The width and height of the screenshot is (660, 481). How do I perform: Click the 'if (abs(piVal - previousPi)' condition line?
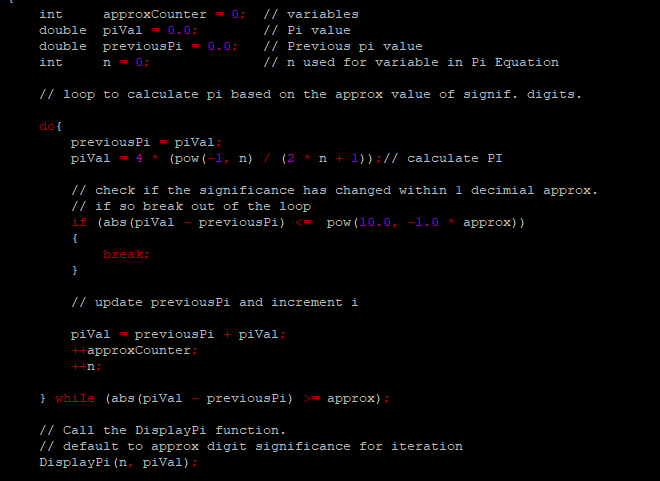(x=298, y=222)
